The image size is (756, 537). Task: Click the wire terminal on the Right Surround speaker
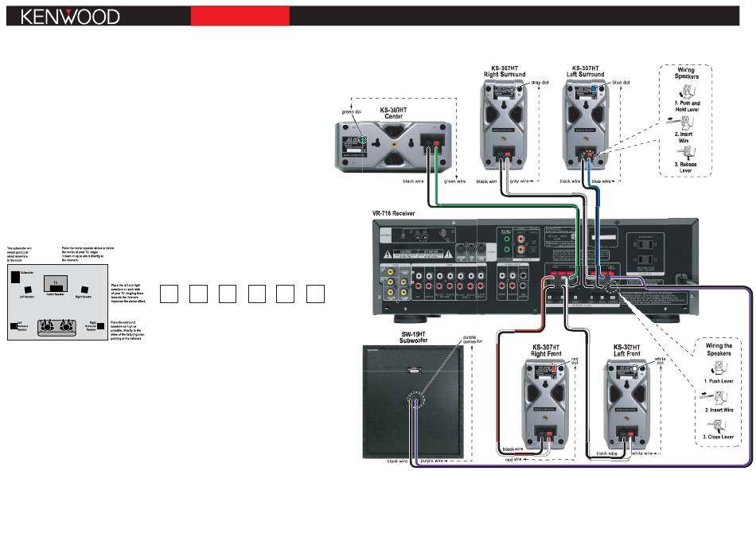tap(504, 153)
